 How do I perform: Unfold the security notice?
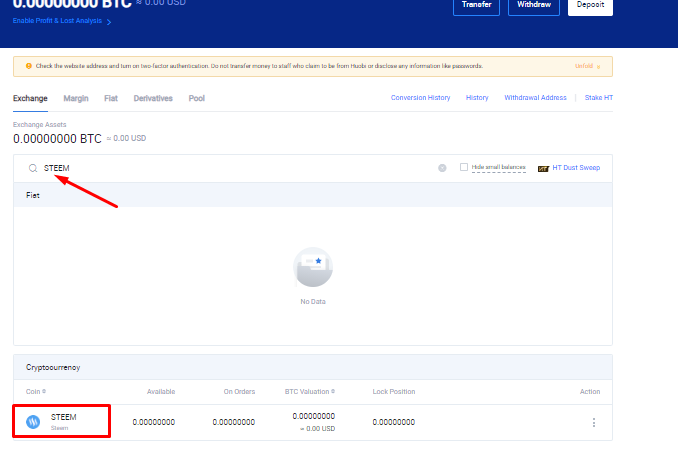coord(587,66)
